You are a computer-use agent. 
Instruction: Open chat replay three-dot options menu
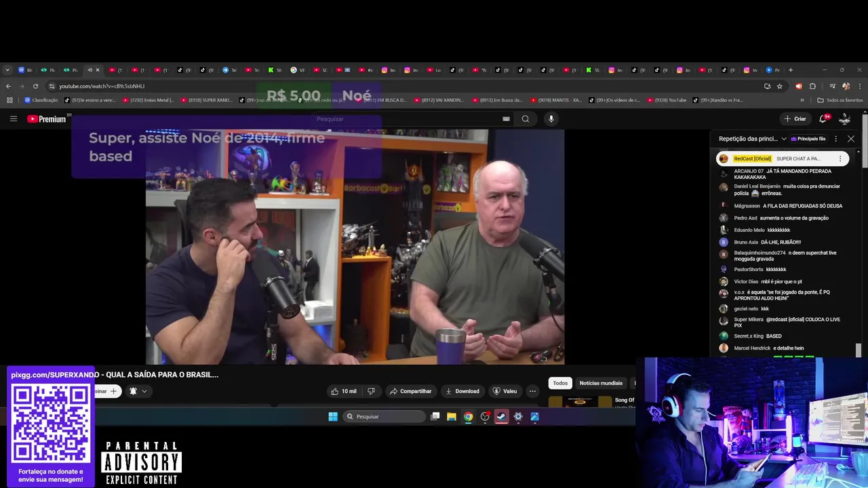coord(835,138)
